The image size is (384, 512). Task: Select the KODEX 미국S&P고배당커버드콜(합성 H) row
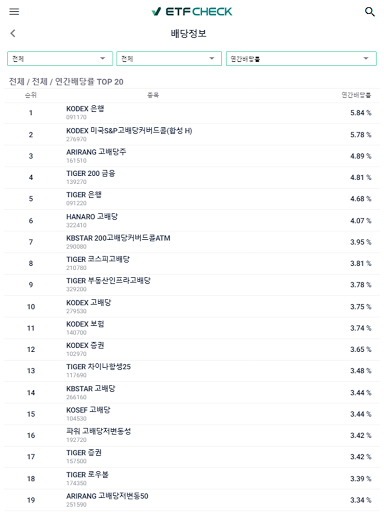tap(192, 135)
